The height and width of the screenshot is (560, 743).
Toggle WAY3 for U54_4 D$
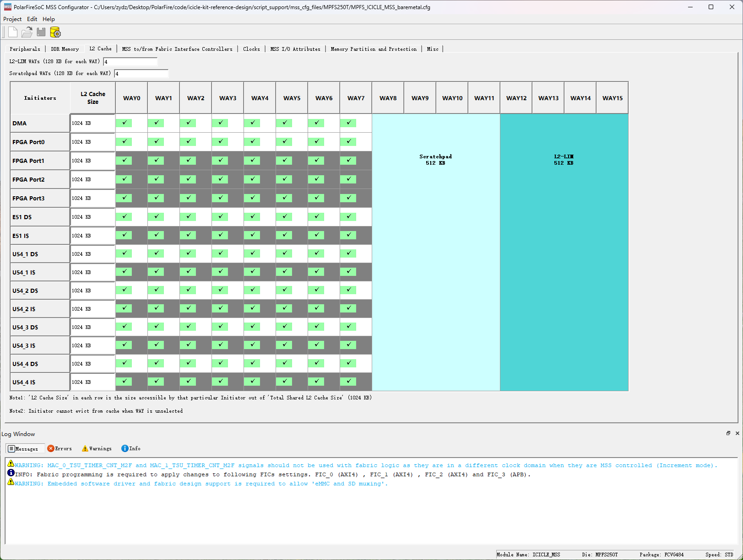tap(220, 363)
